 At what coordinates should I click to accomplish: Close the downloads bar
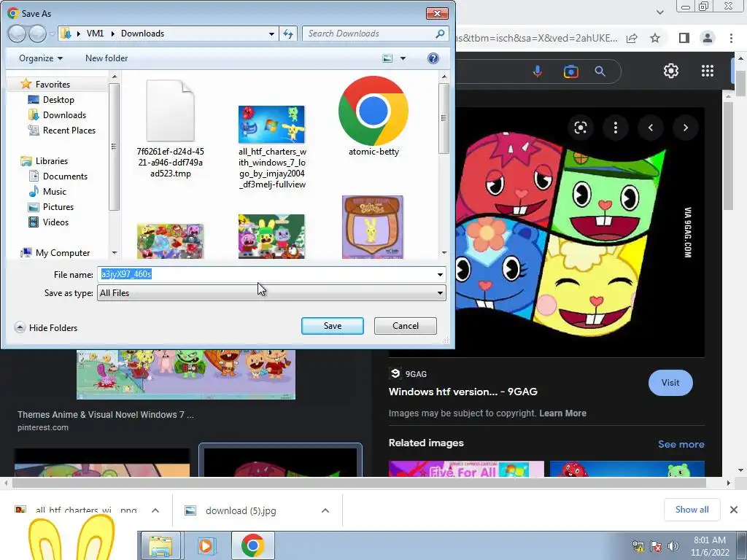[x=734, y=510]
